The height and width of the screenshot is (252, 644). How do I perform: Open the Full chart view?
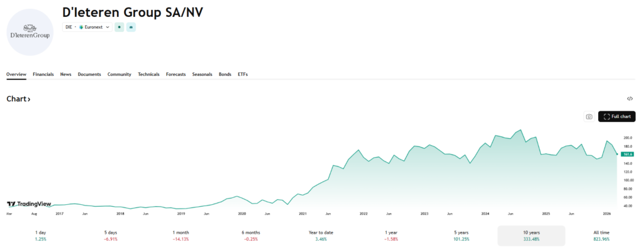coord(616,116)
